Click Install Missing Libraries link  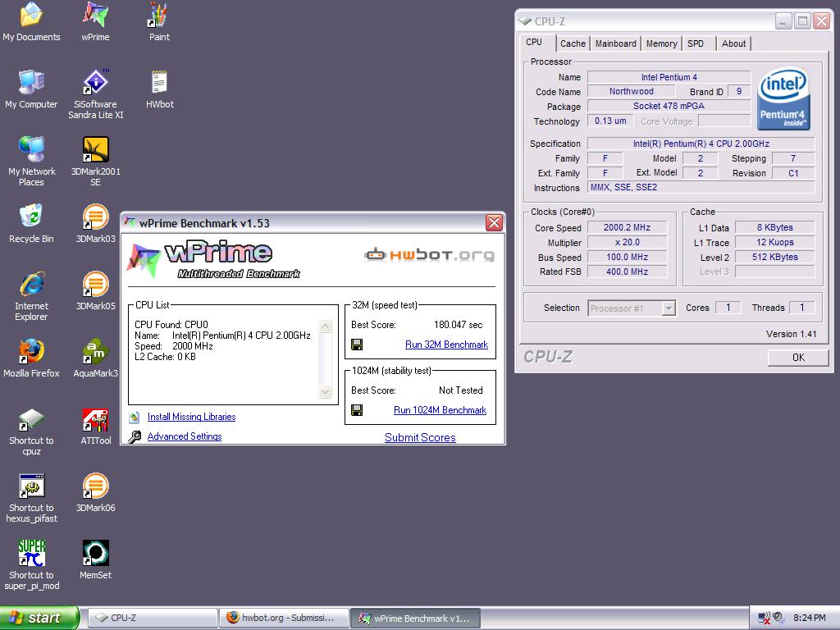pos(191,416)
